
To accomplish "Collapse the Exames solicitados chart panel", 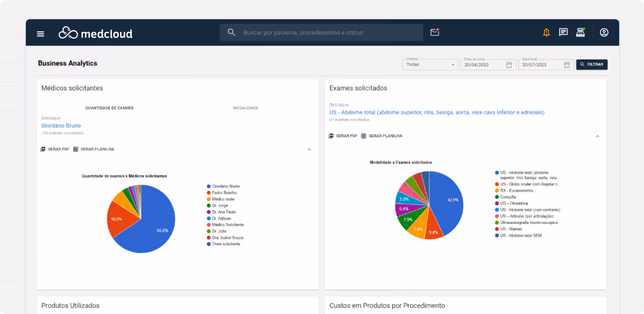I will click(597, 136).
